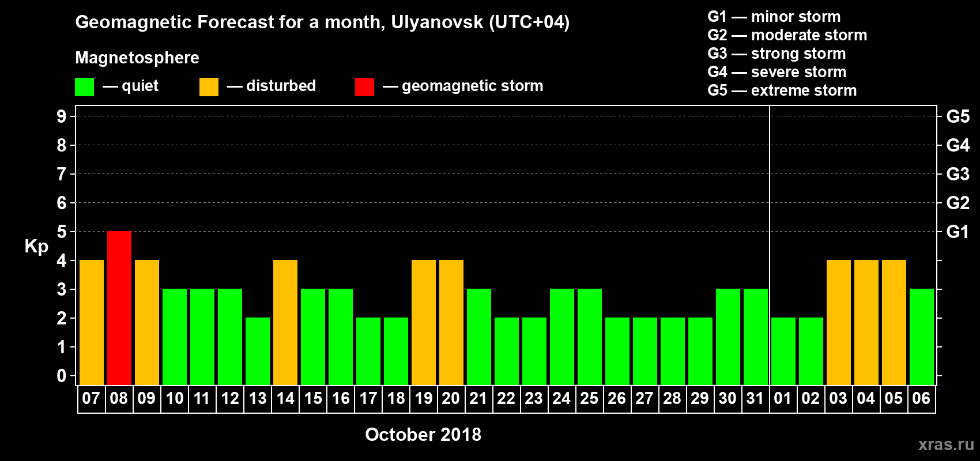Click the date label 27
Image resolution: width=980 pixels, height=461 pixels.
(644, 398)
